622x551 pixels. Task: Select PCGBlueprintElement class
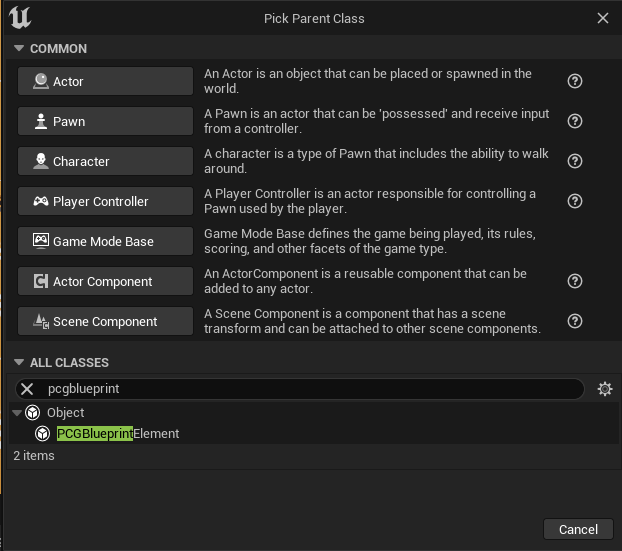pos(118,434)
